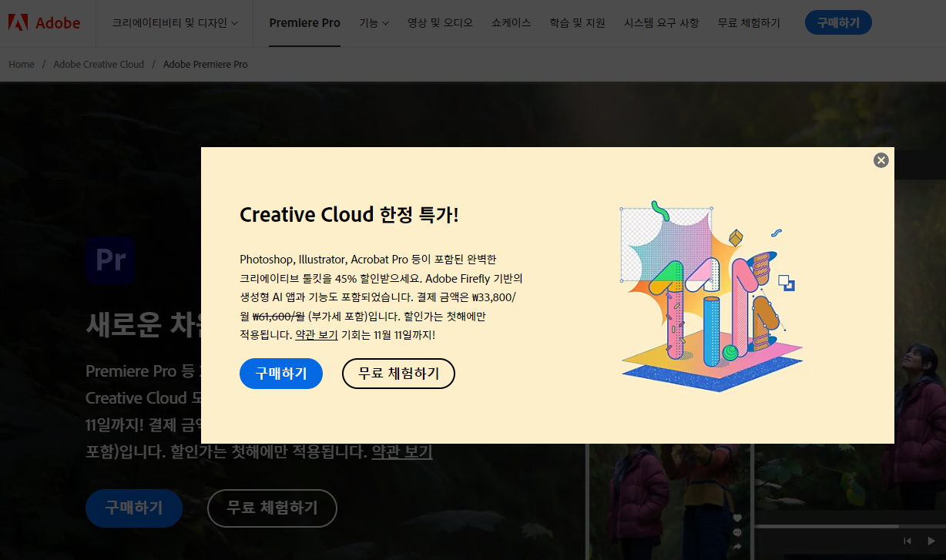This screenshot has width=946, height=560.
Task: Click the skip-to-start playback icon
Action: [907, 542]
